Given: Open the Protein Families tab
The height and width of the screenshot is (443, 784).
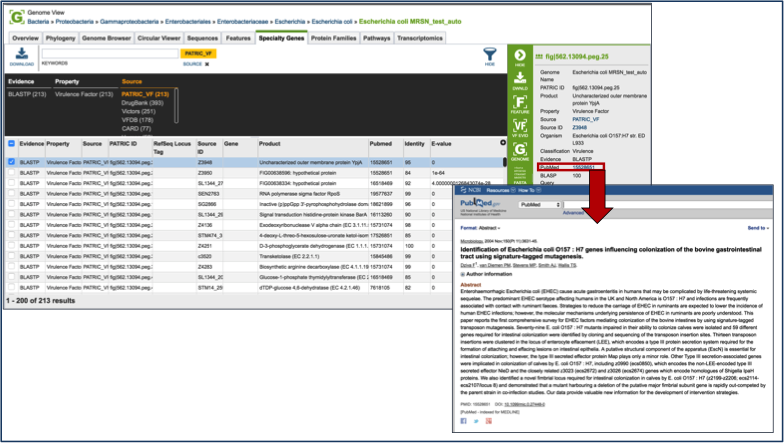Looking at the screenshot, I should click(334, 38).
